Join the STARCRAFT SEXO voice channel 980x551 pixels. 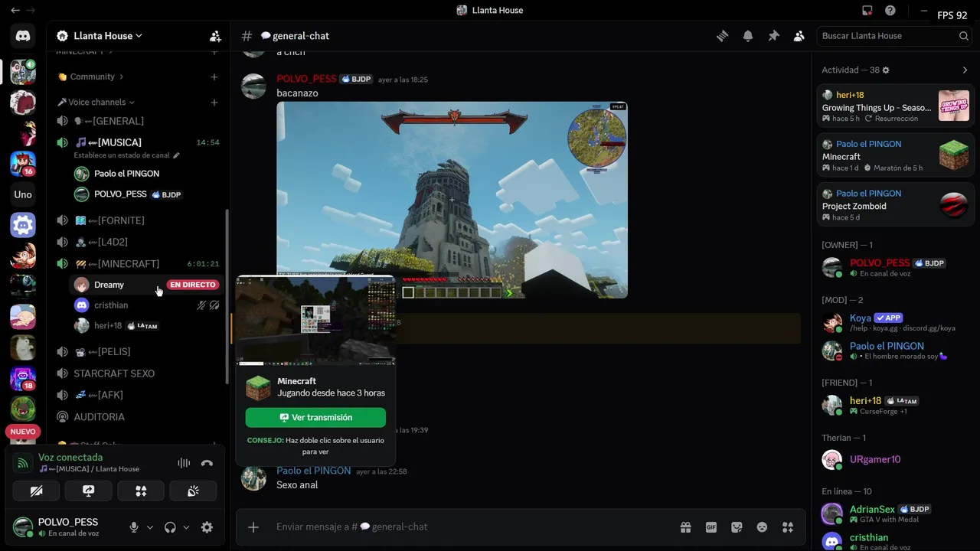[x=138, y=373]
